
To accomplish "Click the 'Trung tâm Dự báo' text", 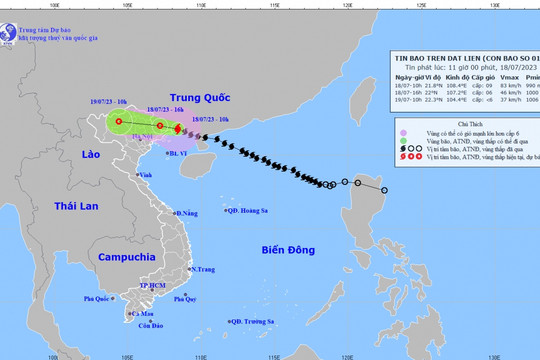I will tap(45, 30).
